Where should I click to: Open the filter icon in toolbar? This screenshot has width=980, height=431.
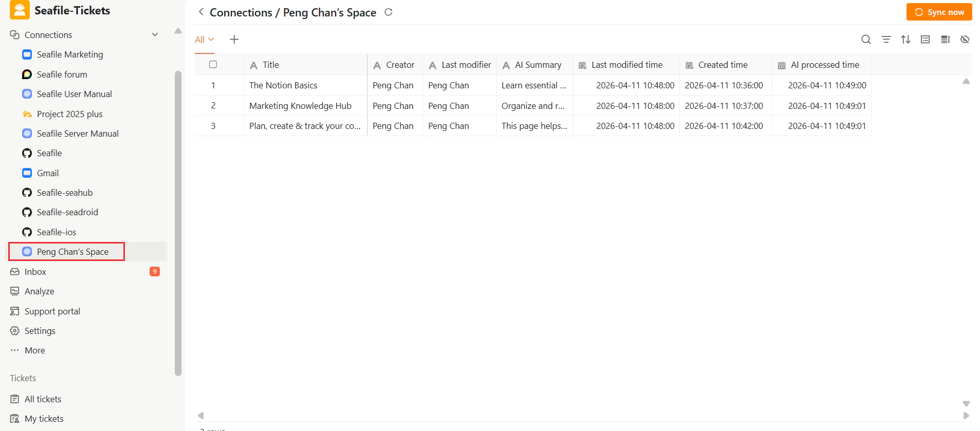(886, 39)
